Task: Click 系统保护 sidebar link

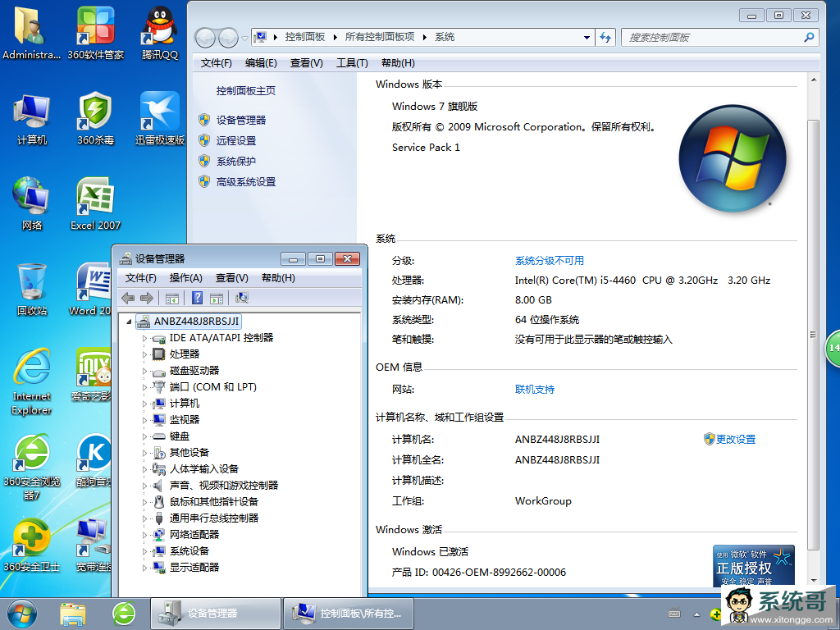Action: click(236, 162)
